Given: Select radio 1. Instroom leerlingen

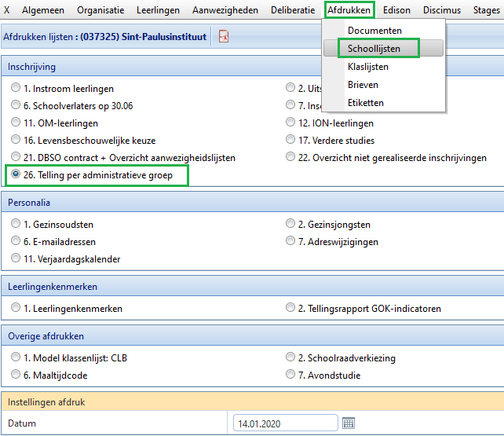Looking at the screenshot, I should tap(16, 87).
